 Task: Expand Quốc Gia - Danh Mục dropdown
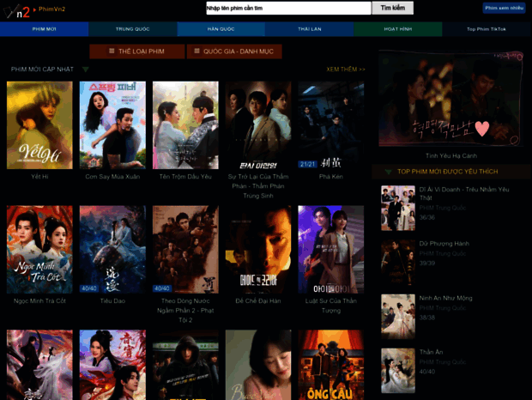tap(233, 52)
